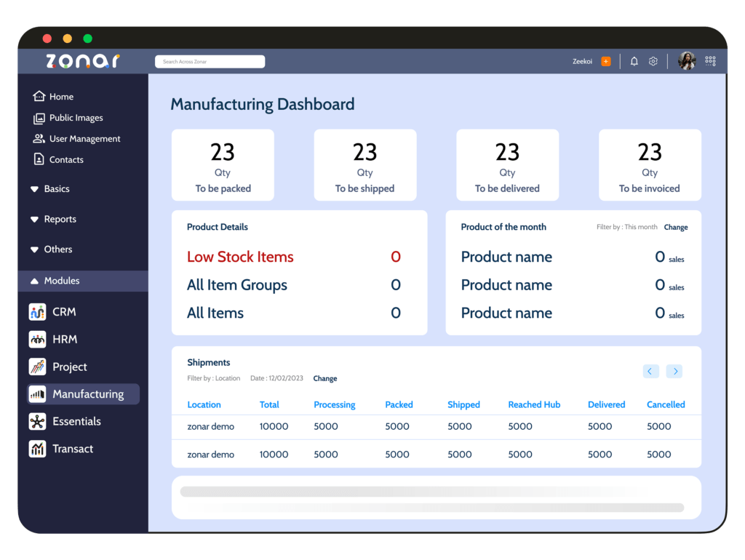Viewport: 745px width, 560px height.
Task: Select Home in the sidebar menu
Action: 61,97
